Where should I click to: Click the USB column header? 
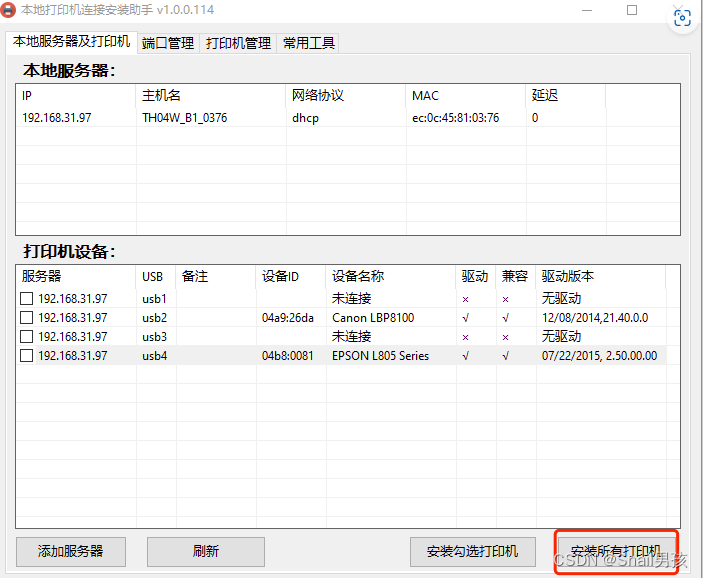[x=156, y=276]
